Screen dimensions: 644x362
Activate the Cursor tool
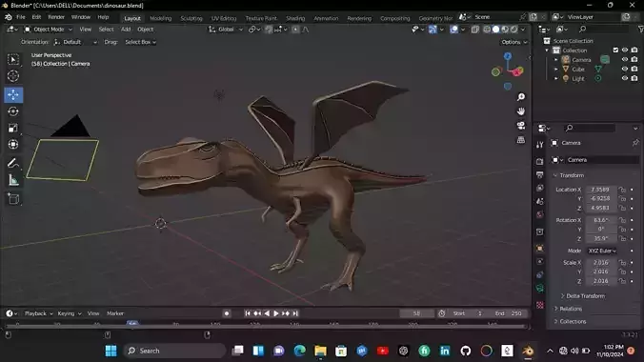point(13,76)
